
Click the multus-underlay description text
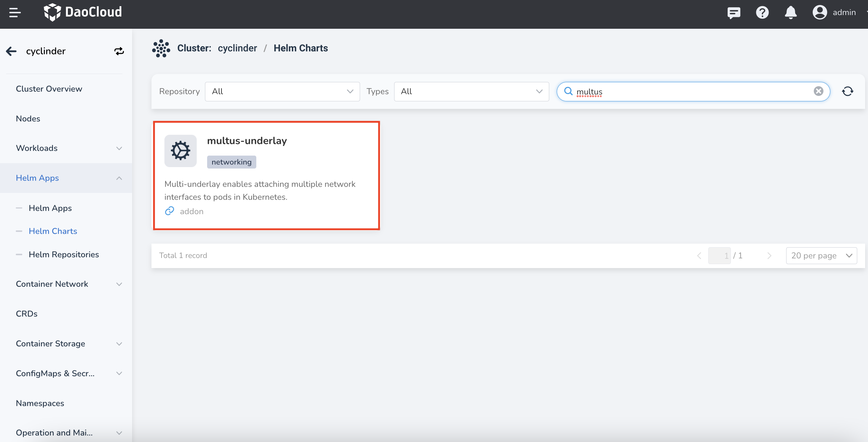260,190
